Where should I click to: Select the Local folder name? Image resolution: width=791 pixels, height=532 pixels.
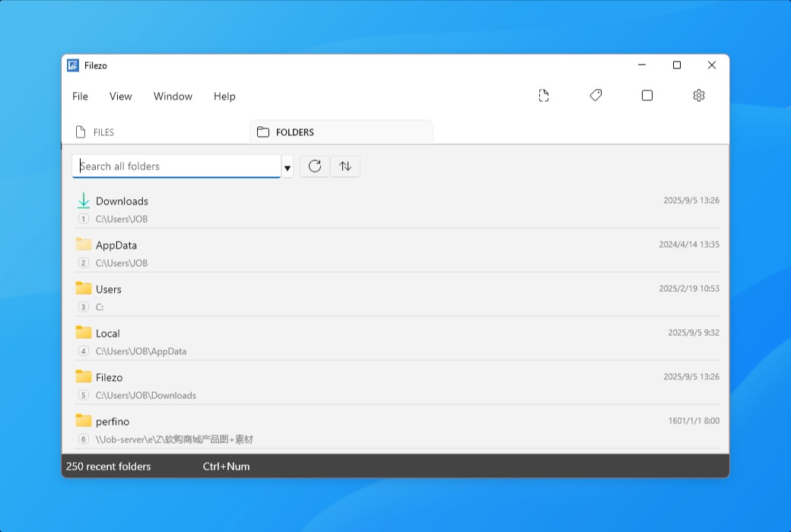(108, 334)
